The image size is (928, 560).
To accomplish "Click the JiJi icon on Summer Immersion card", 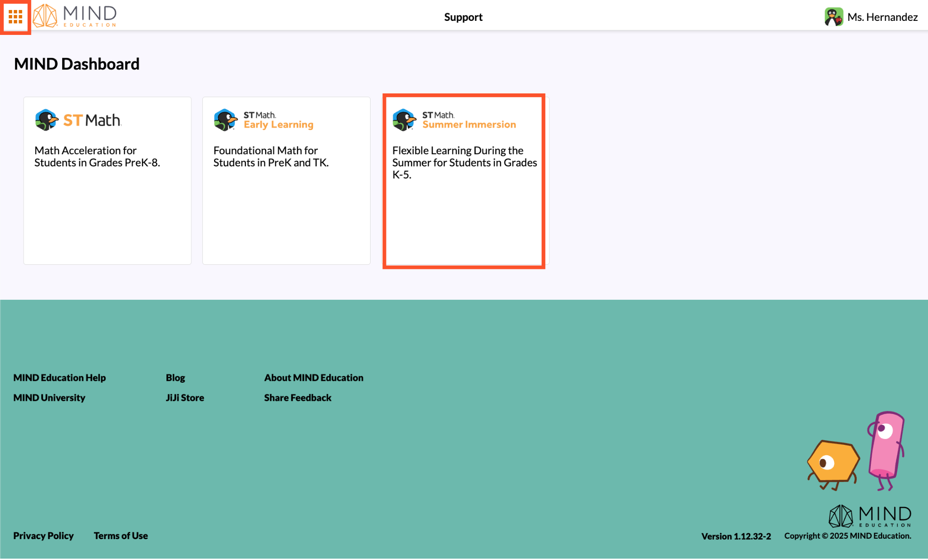I will tap(404, 120).
